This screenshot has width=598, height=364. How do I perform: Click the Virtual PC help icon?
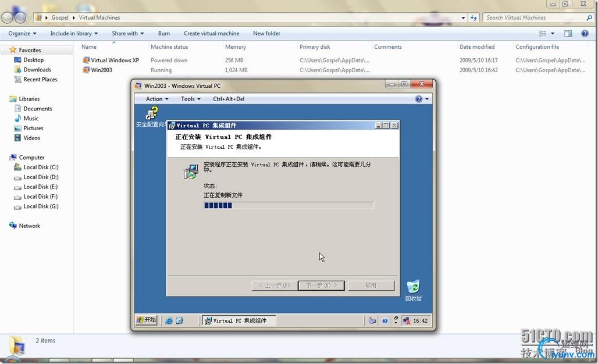pyautogui.click(x=419, y=99)
